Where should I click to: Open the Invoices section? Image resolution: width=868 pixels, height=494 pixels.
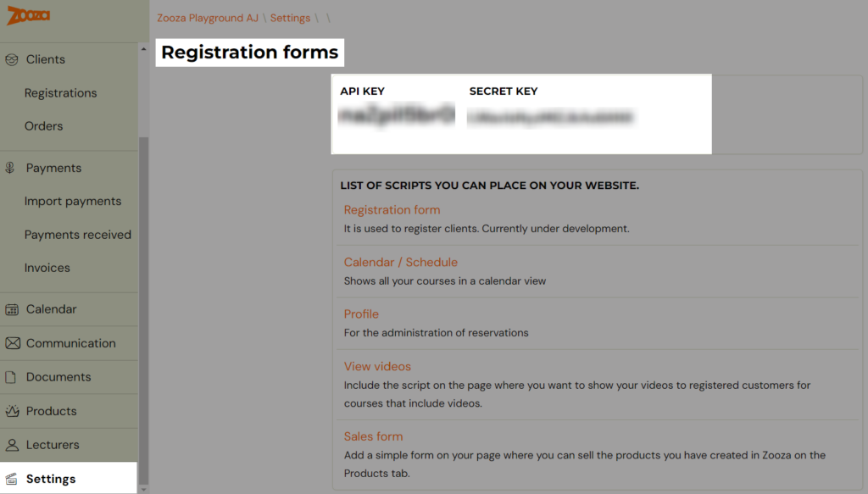[x=47, y=268]
